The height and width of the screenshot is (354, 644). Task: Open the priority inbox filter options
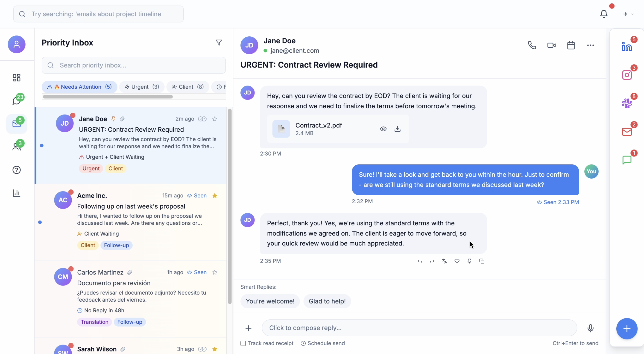[219, 43]
